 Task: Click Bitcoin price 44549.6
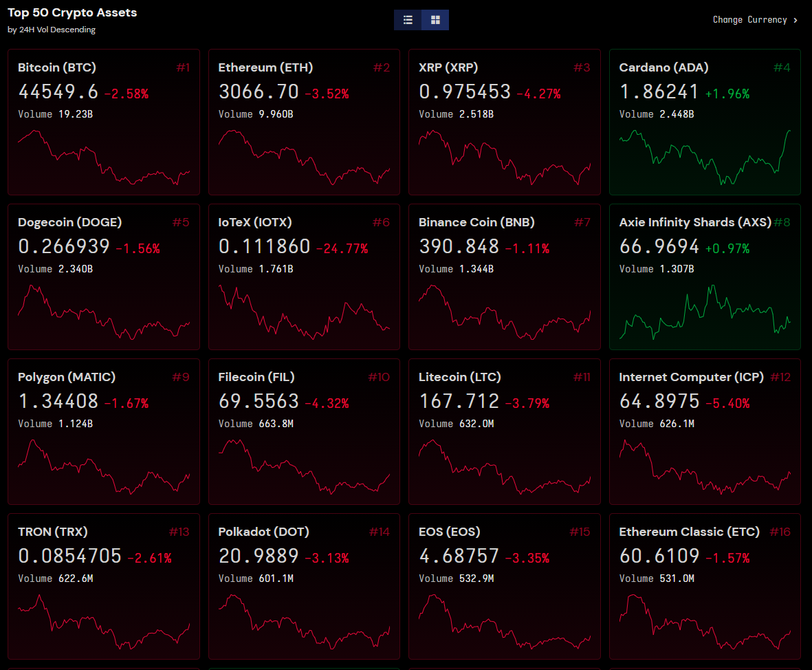tap(58, 91)
